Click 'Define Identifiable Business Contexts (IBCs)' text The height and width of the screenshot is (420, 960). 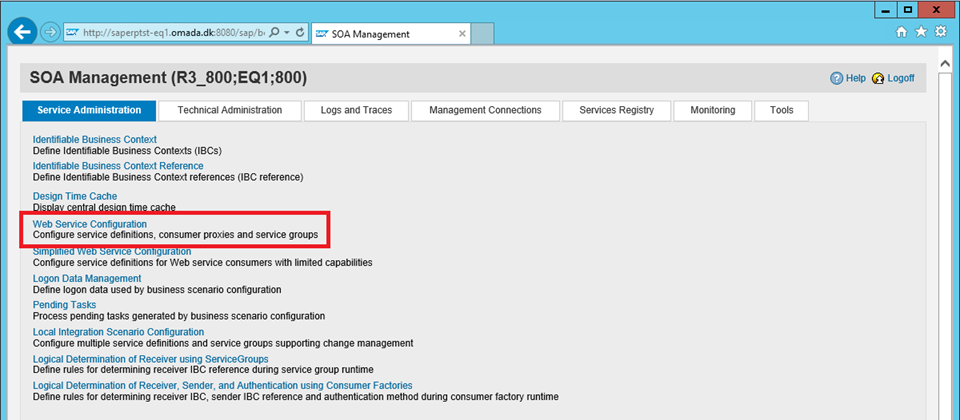point(127,151)
